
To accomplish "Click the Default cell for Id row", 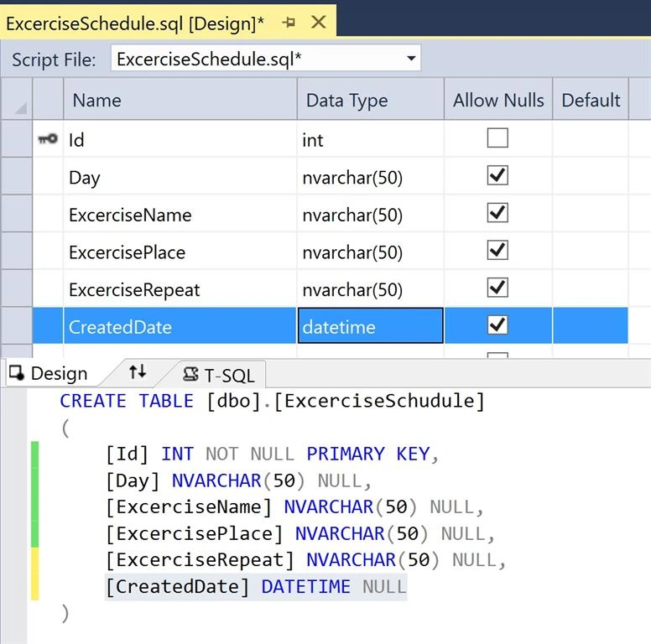I will [591, 138].
